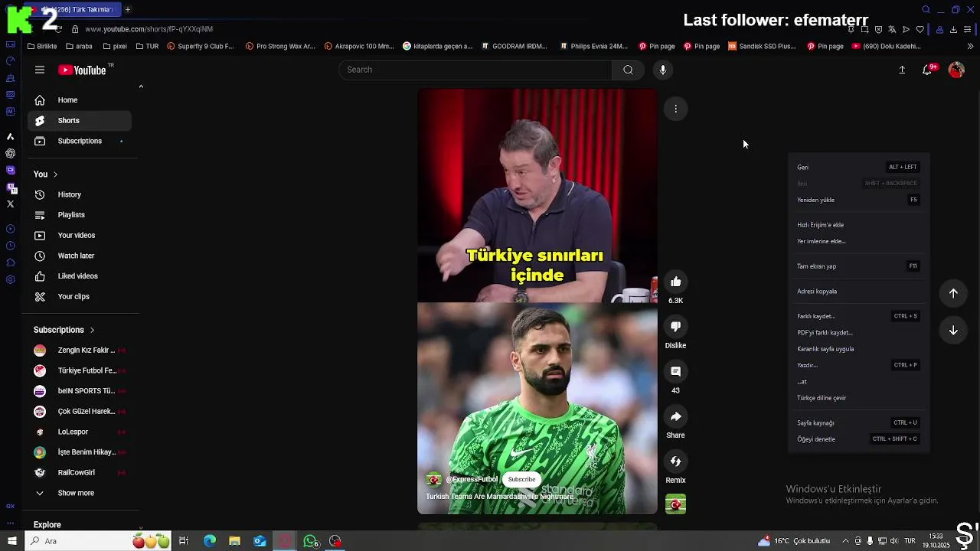Open X (Twitter) in the Opera sidebar

[x=10, y=204]
